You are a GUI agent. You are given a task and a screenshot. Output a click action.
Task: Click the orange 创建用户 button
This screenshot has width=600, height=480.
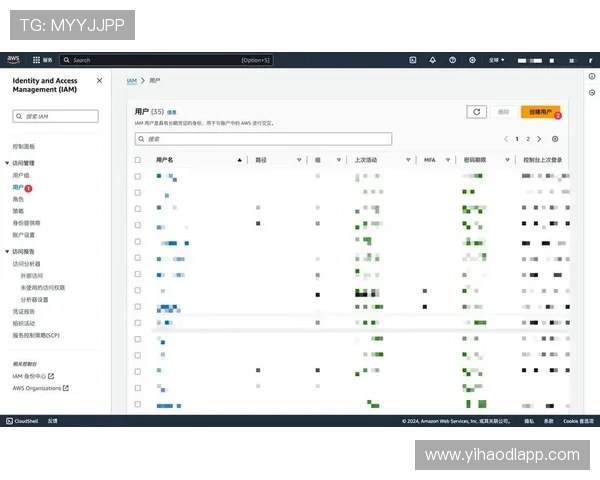tap(541, 113)
